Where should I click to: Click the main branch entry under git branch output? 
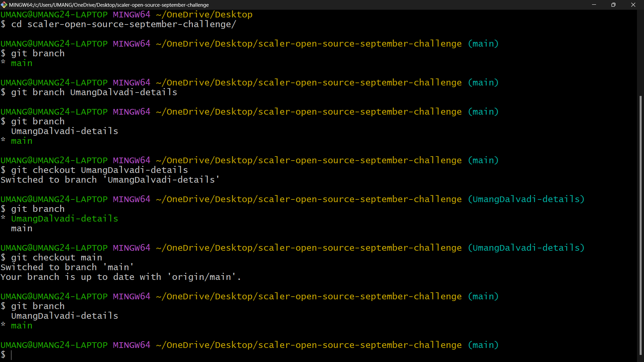[x=21, y=325]
